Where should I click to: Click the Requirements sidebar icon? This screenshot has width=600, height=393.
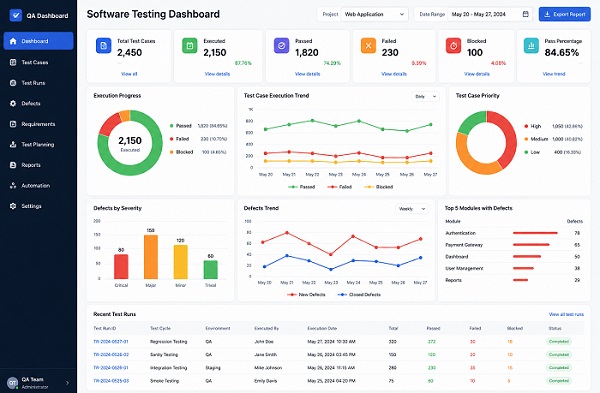[x=13, y=124]
